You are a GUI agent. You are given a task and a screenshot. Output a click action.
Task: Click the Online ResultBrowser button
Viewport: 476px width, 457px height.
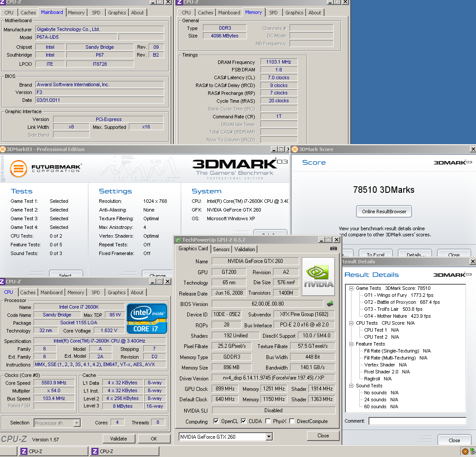point(384,212)
